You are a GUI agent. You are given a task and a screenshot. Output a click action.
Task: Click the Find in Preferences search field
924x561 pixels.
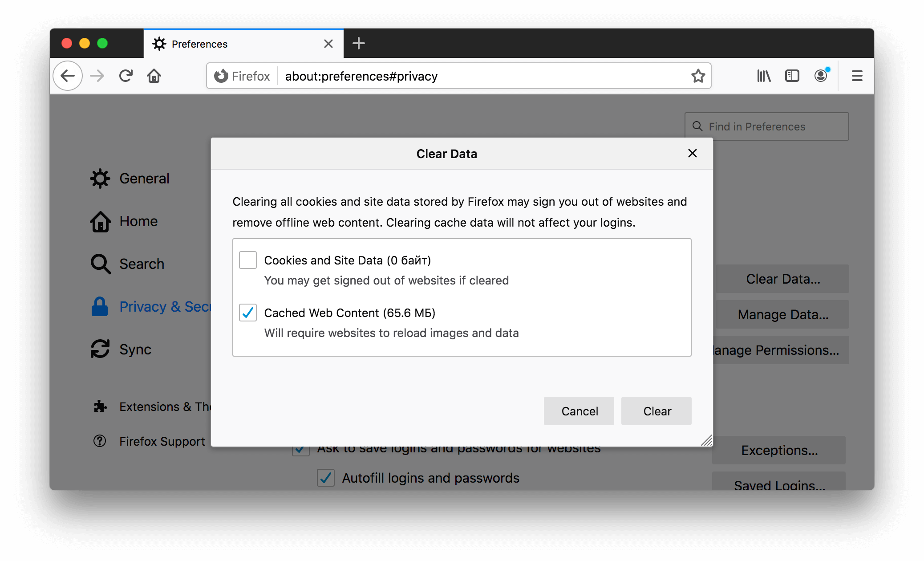768,126
